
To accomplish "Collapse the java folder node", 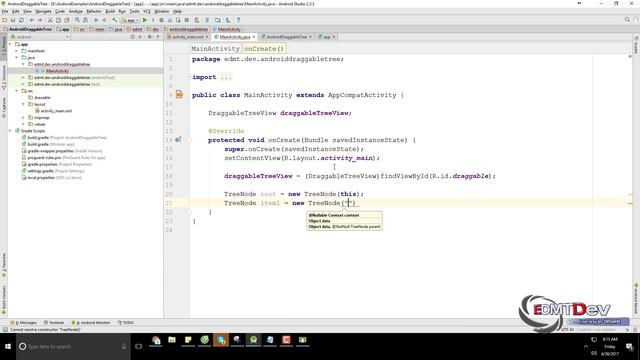I will (x=17, y=58).
